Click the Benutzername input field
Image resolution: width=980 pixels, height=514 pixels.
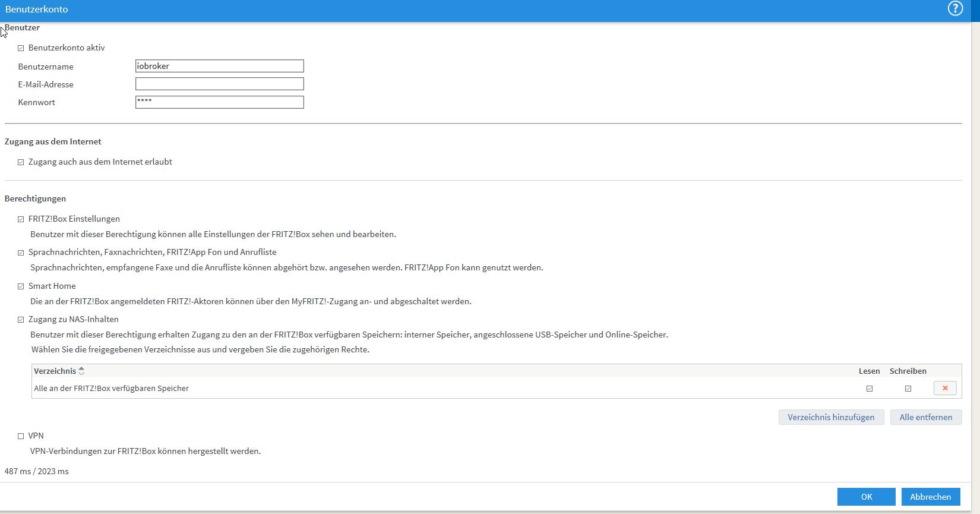point(220,66)
